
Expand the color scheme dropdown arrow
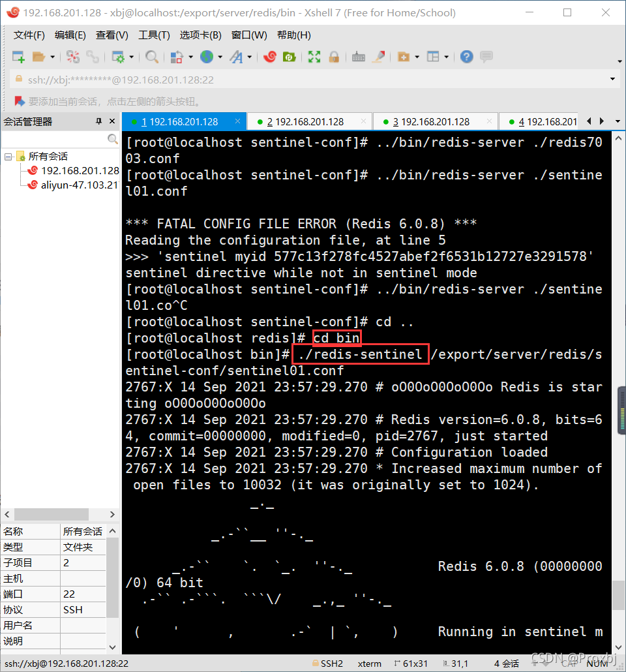190,57
